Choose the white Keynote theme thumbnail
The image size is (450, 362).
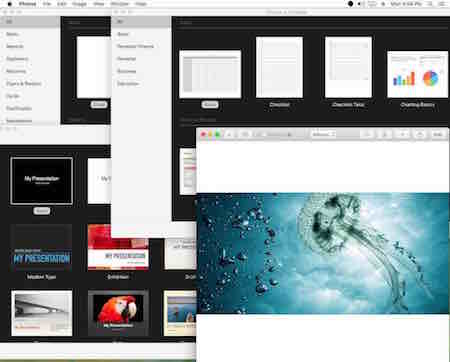(x=99, y=181)
